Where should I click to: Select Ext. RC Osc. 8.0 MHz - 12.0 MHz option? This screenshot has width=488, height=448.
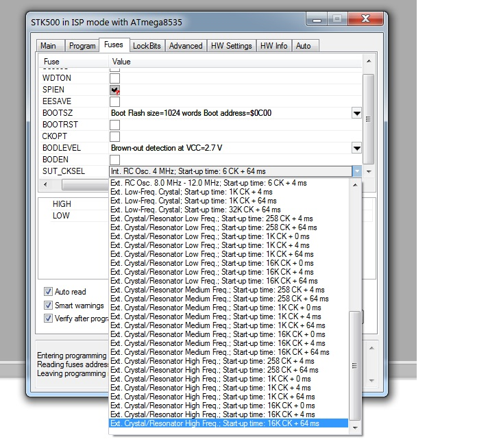[x=229, y=183]
